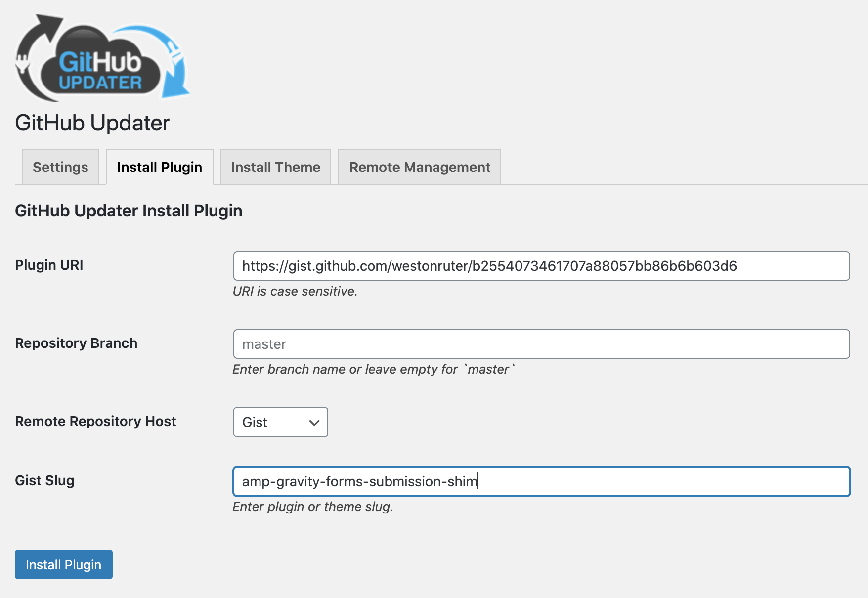Click the 'Repository Branch' label
This screenshot has height=598, width=868.
(x=76, y=343)
